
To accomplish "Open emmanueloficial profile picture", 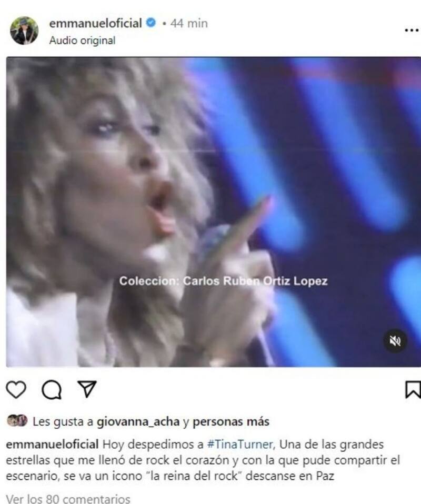I will [24, 31].
